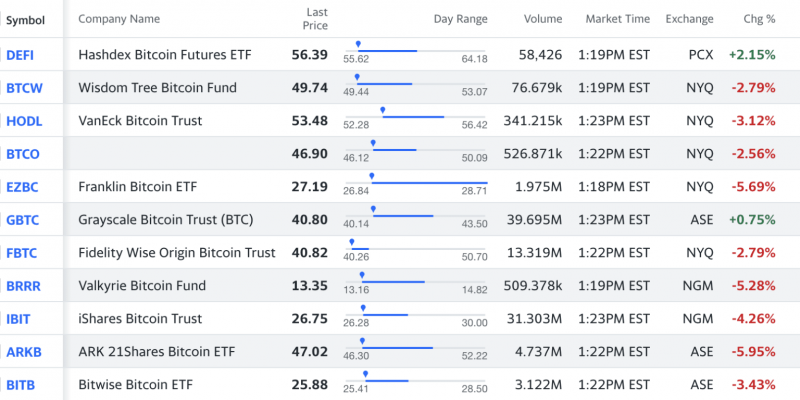This screenshot has height=400, width=800.
Task: Sort by the Volume column header
Action: coord(542,19)
